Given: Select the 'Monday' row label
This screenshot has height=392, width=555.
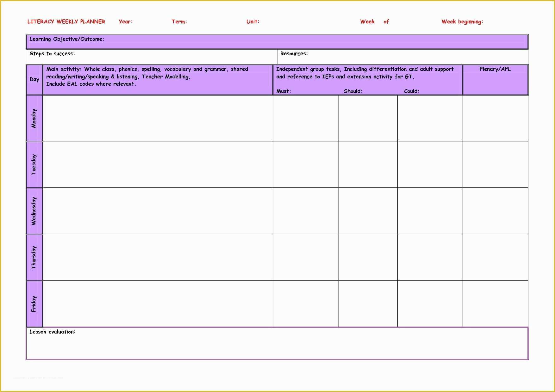Looking at the screenshot, I should tap(34, 118).
